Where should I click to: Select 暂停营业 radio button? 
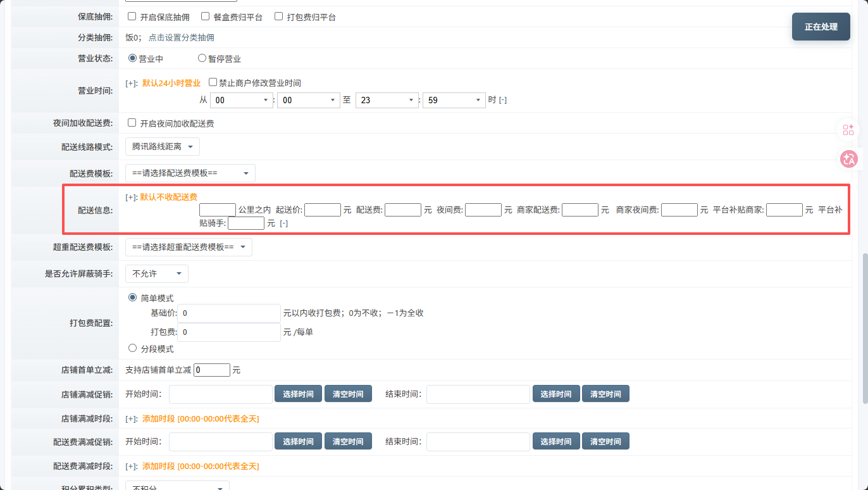coord(202,58)
